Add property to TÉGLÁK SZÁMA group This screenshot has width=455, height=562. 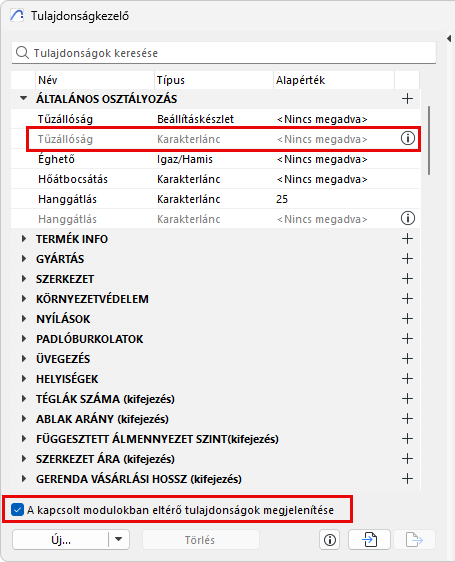click(x=407, y=399)
